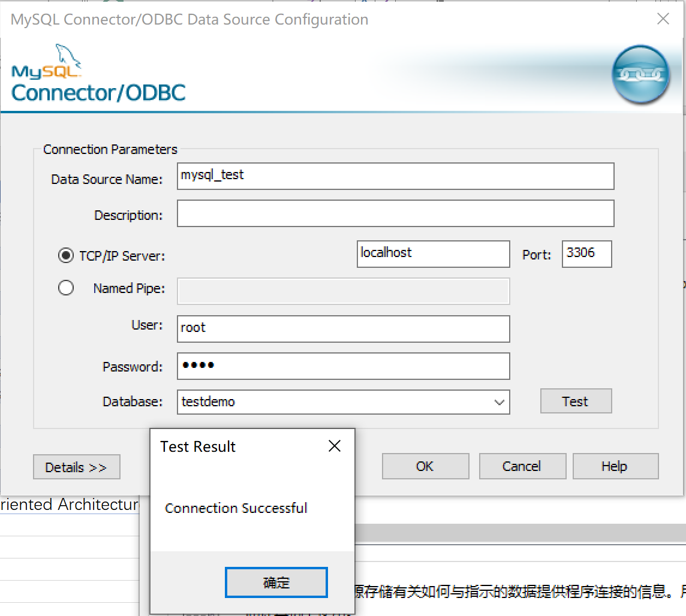Click the Connection Parameters group label
Viewport: 686px width, 616px height.
coord(110,150)
